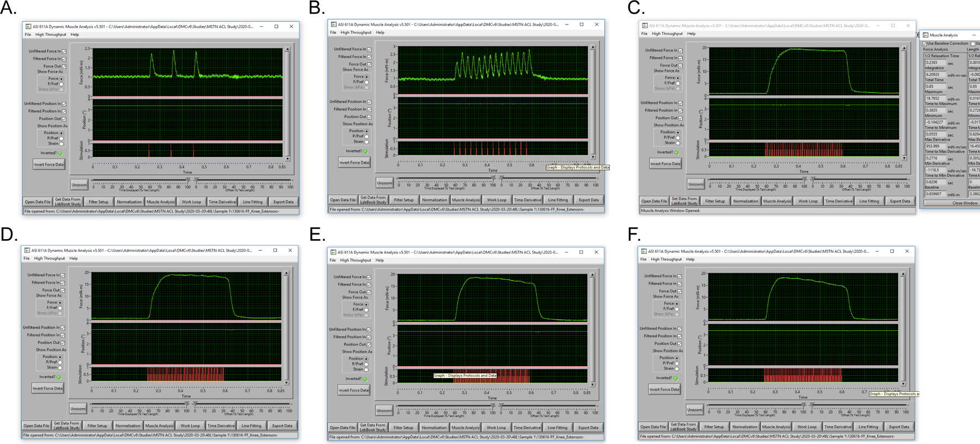The width and height of the screenshot is (980, 444).
Task: Click the Baseline value field 0.839907
Action: click(935, 194)
